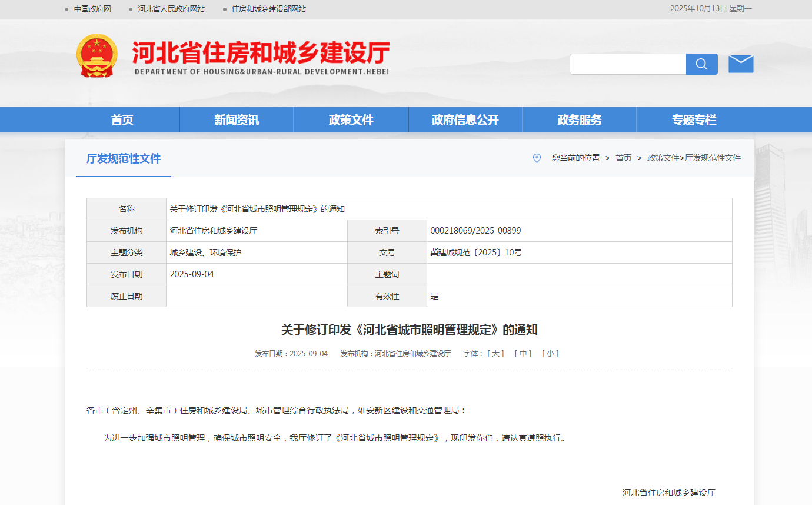This screenshot has height=505, width=812.
Task: Set font size to 小
Action: (x=550, y=354)
